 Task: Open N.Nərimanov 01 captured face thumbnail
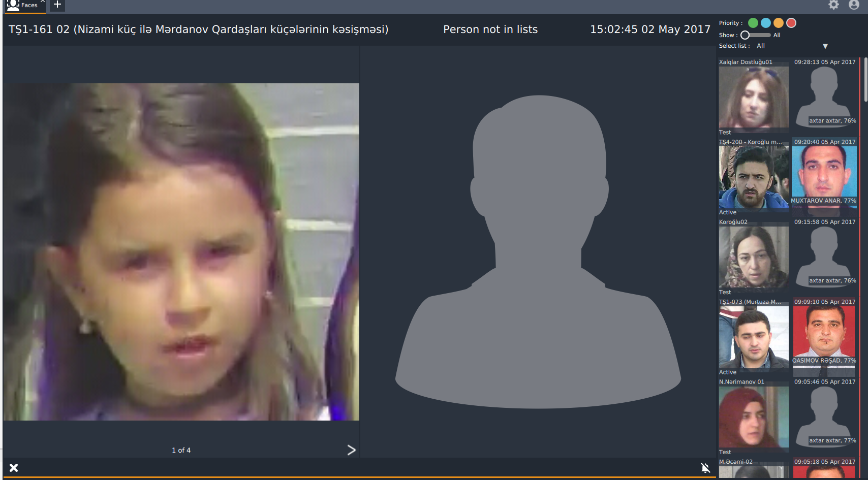point(754,417)
